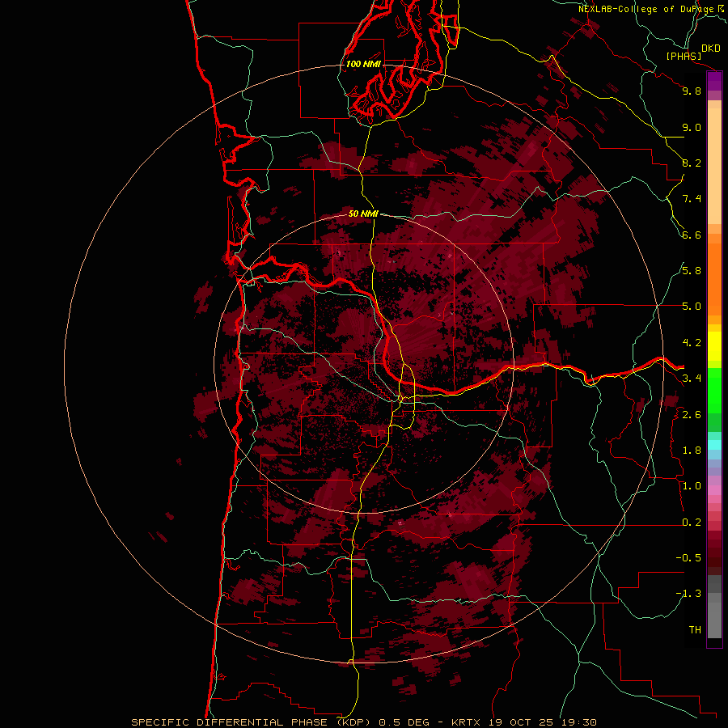Pick the gray TH segment of color bar

714,620
